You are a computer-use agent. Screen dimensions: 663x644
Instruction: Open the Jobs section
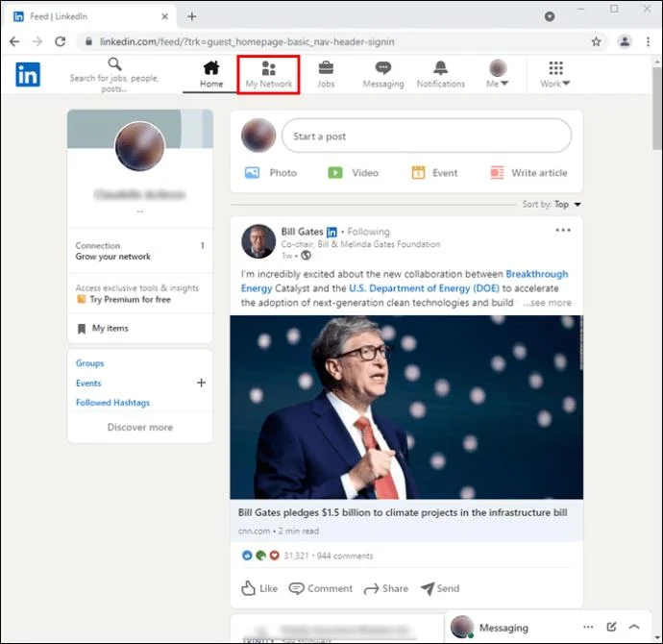pyautogui.click(x=326, y=74)
